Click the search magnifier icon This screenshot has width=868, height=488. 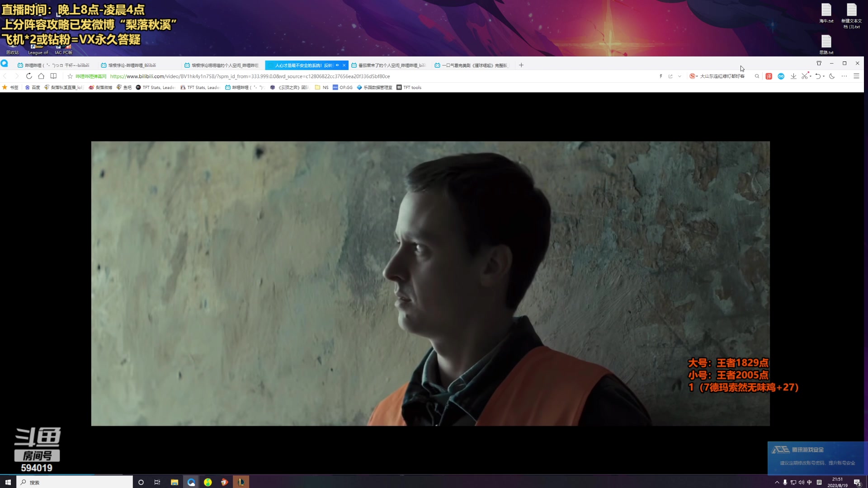(757, 76)
